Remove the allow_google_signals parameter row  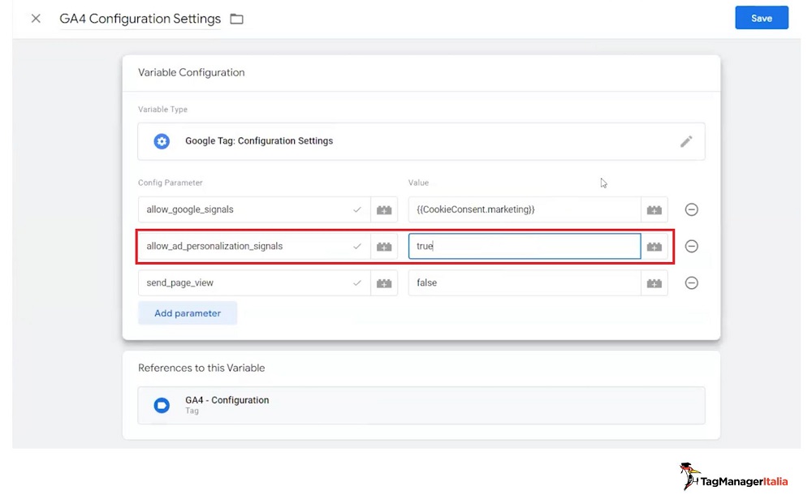tap(691, 209)
